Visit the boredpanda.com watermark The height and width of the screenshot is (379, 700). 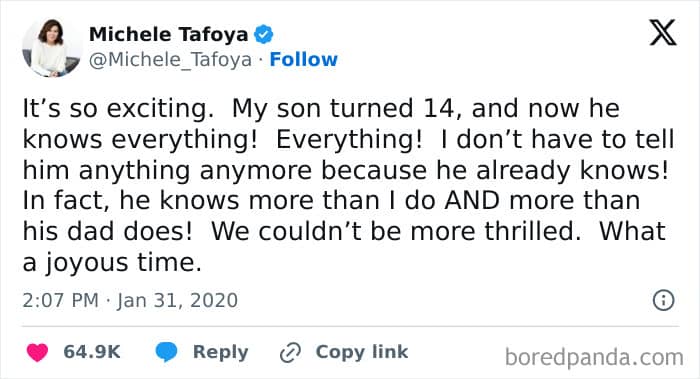click(594, 357)
